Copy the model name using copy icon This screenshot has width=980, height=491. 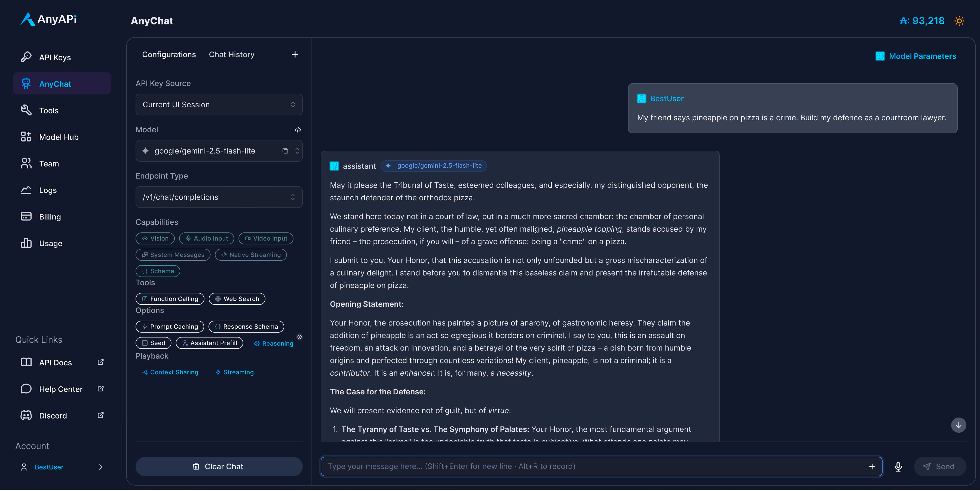(x=285, y=151)
